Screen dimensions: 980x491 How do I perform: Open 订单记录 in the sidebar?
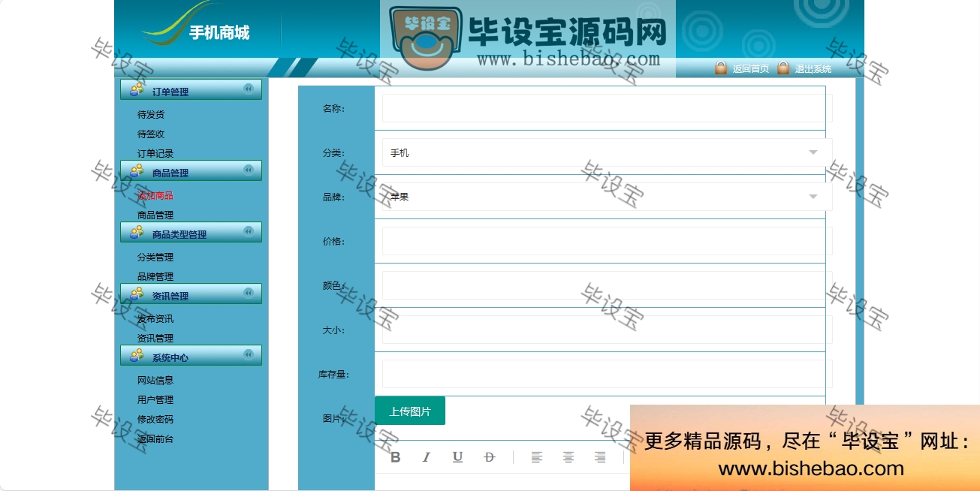click(x=155, y=154)
